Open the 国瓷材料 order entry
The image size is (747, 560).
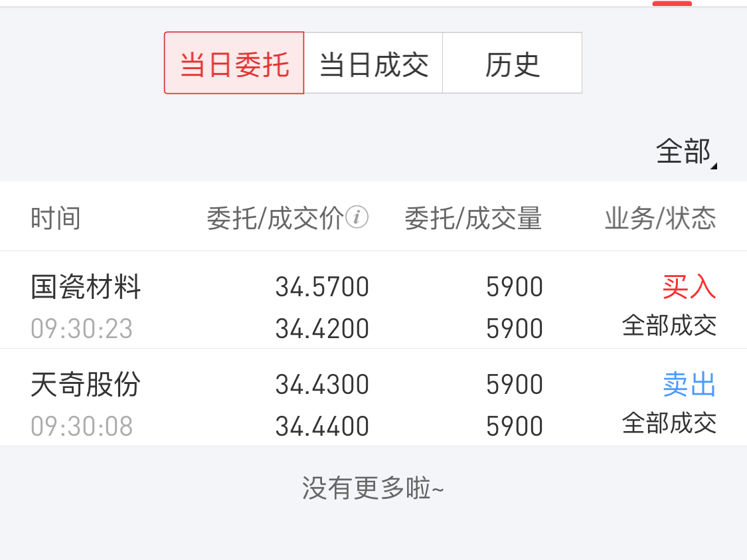86,287
